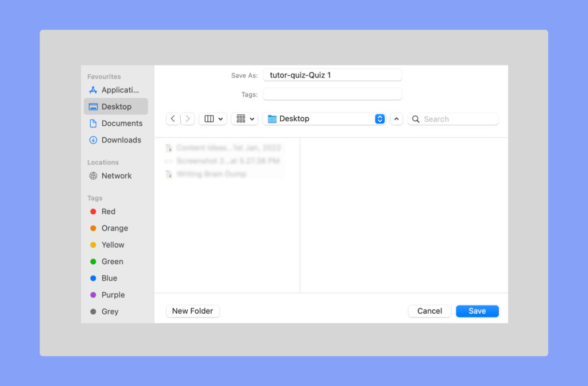Open the Applications sidebar item

click(x=117, y=90)
